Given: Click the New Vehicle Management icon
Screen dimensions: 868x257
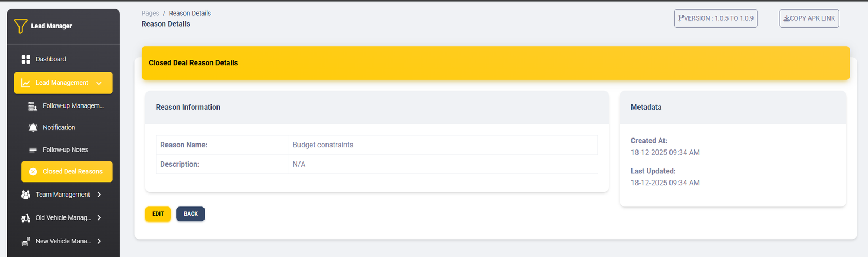Looking at the screenshot, I should (x=25, y=241).
